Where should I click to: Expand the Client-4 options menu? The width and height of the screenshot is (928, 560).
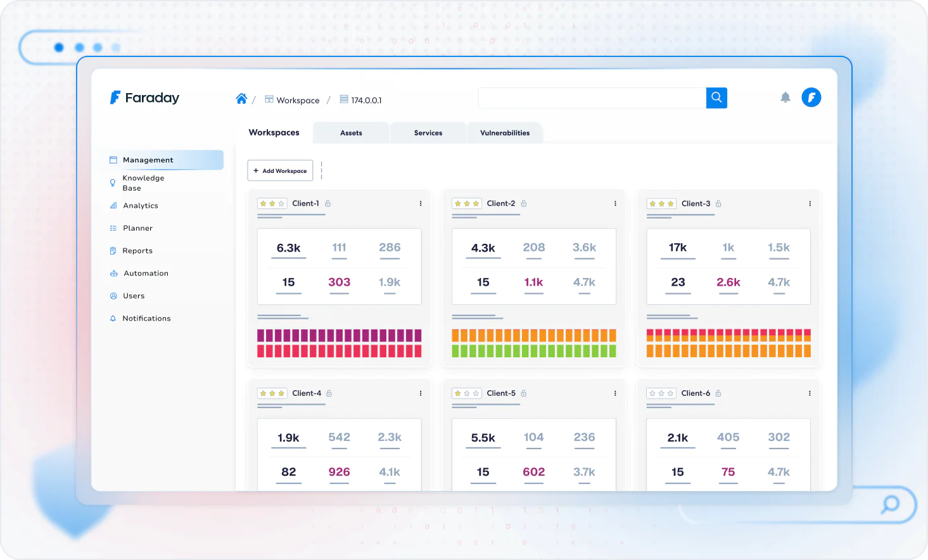[x=421, y=393]
